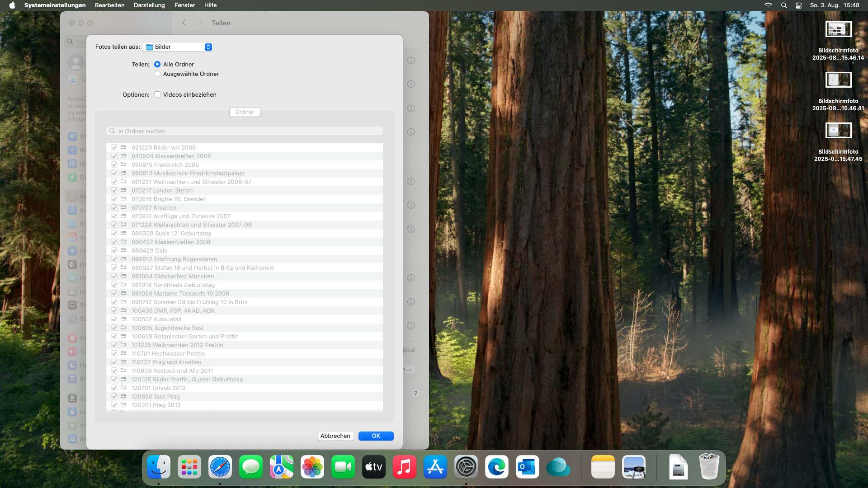Open the Darstellung menu
868x488 pixels.
point(149,5)
